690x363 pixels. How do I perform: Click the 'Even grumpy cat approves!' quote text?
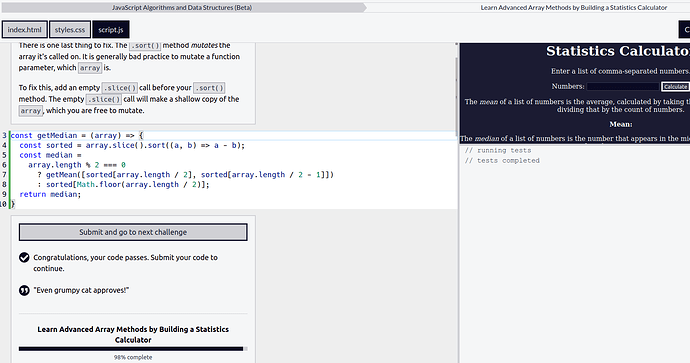81,290
